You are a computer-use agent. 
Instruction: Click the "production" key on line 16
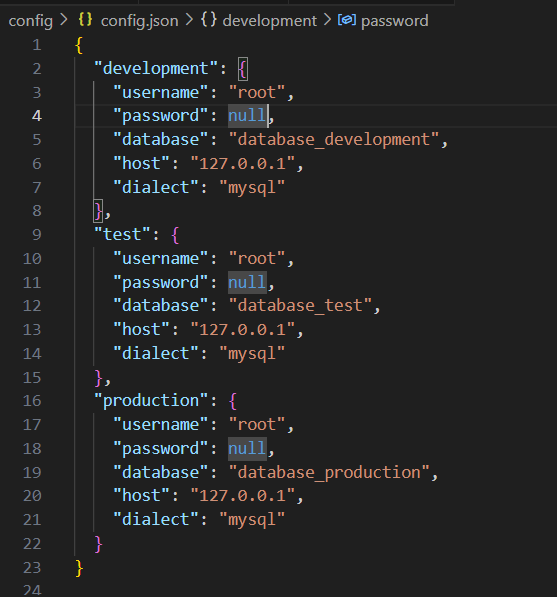pos(151,401)
